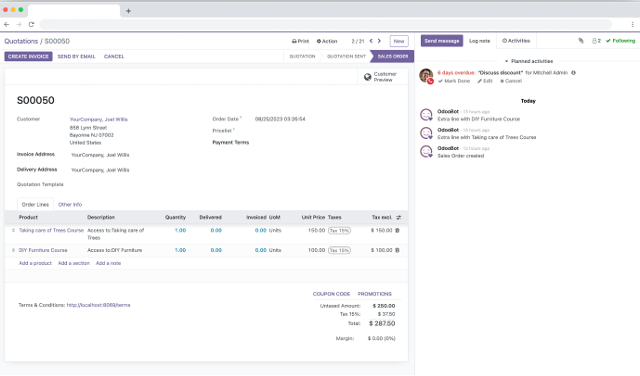
Task: Switch to the Other Info tab
Action: point(70,205)
